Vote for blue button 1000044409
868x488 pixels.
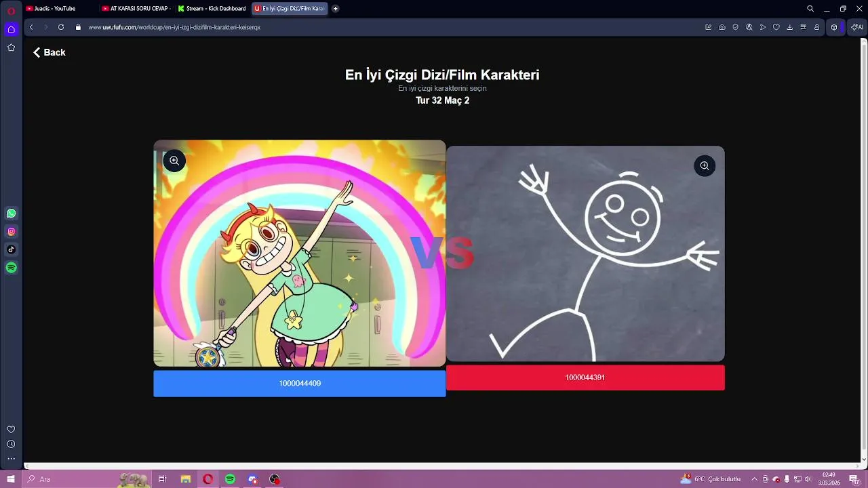click(x=300, y=384)
